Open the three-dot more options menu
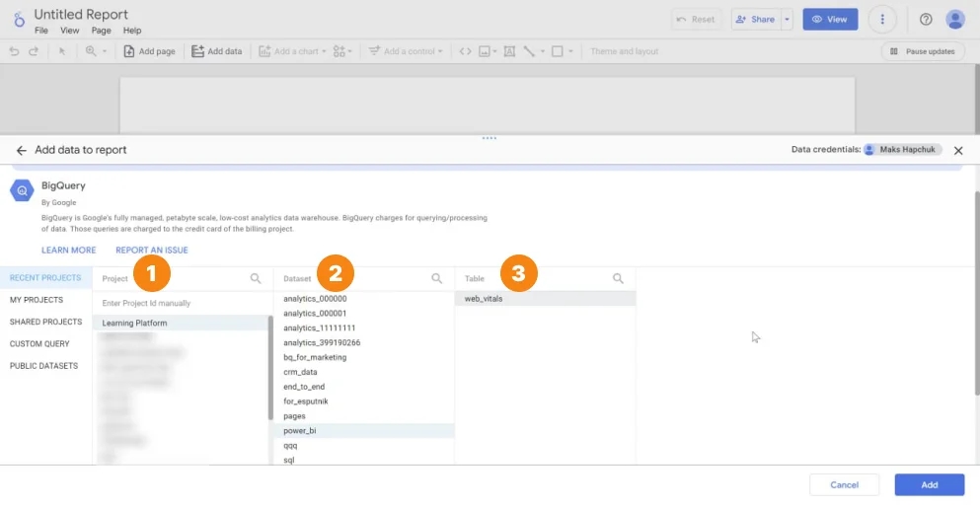Viewport: 980px width, 508px height. pyautogui.click(x=882, y=20)
